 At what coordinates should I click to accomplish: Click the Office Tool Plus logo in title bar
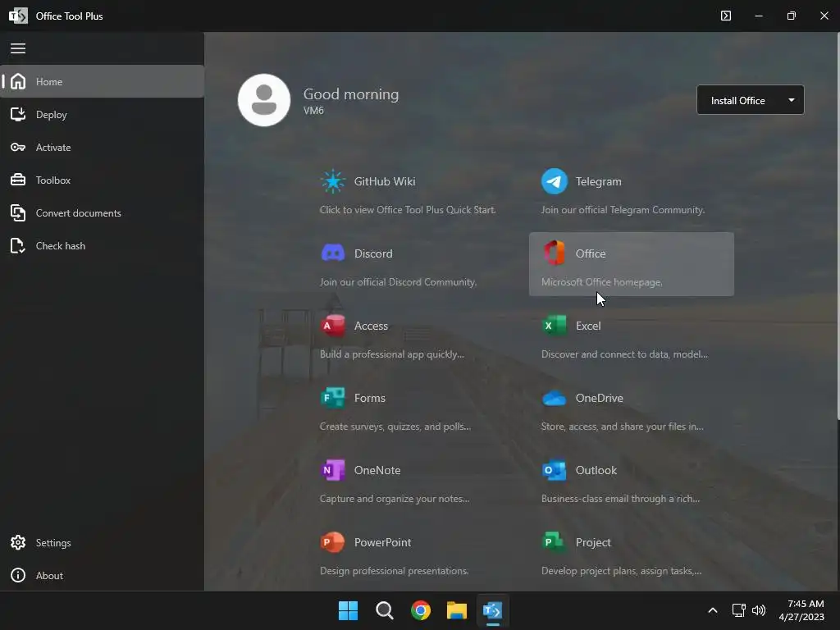tap(18, 16)
